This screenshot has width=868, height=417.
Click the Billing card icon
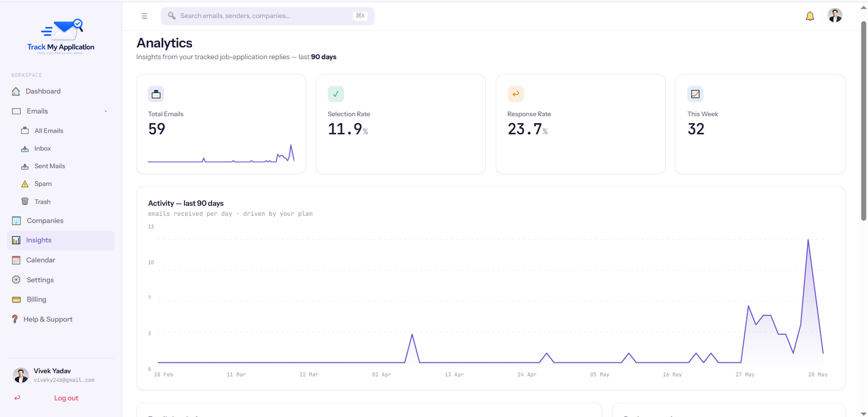[x=16, y=300]
